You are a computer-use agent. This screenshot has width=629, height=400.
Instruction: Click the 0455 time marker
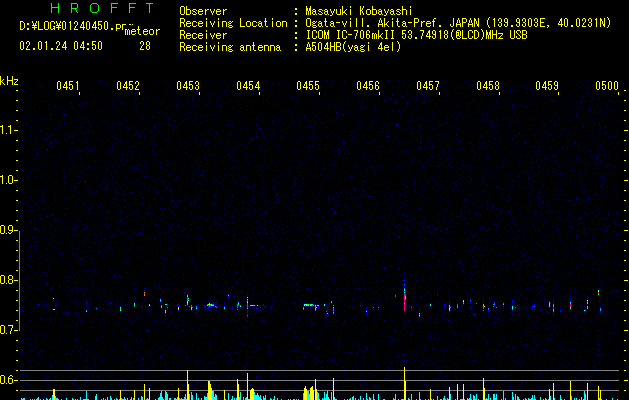[x=308, y=86]
